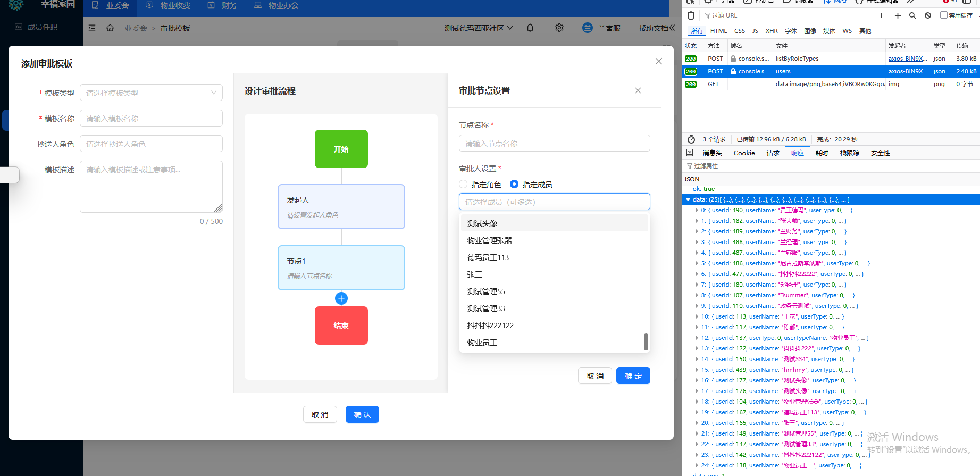Viewport: 980px width, 476px height.
Task: Click 取消 at the dialog bottom
Action: click(320, 415)
